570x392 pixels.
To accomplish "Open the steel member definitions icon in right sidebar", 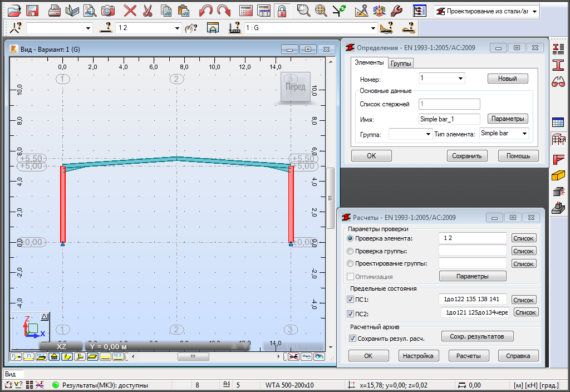I will click(x=558, y=48).
